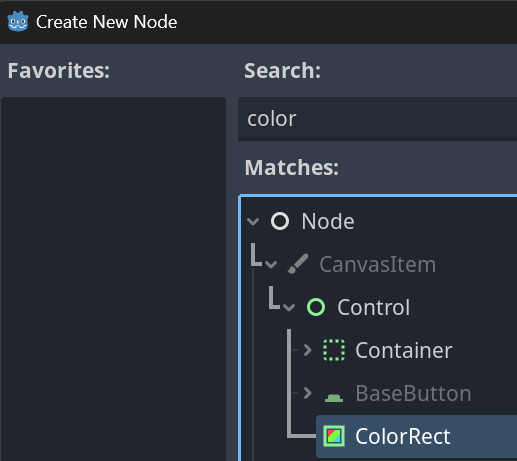Screen dimensions: 517x461
Task: Click the CanvasItem paintbrush icon
Action: [x=298, y=264]
